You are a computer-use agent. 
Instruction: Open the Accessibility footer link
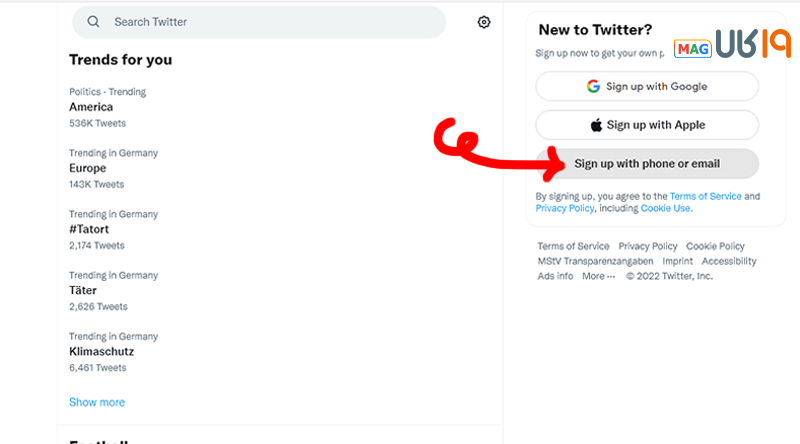(729, 261)
